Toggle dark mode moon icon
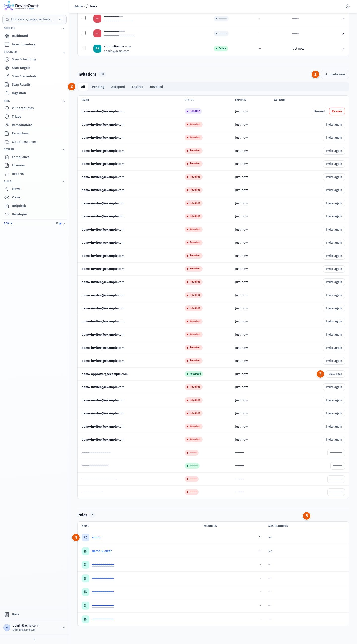This screenshot has height=644, width=357. [347, 6]
